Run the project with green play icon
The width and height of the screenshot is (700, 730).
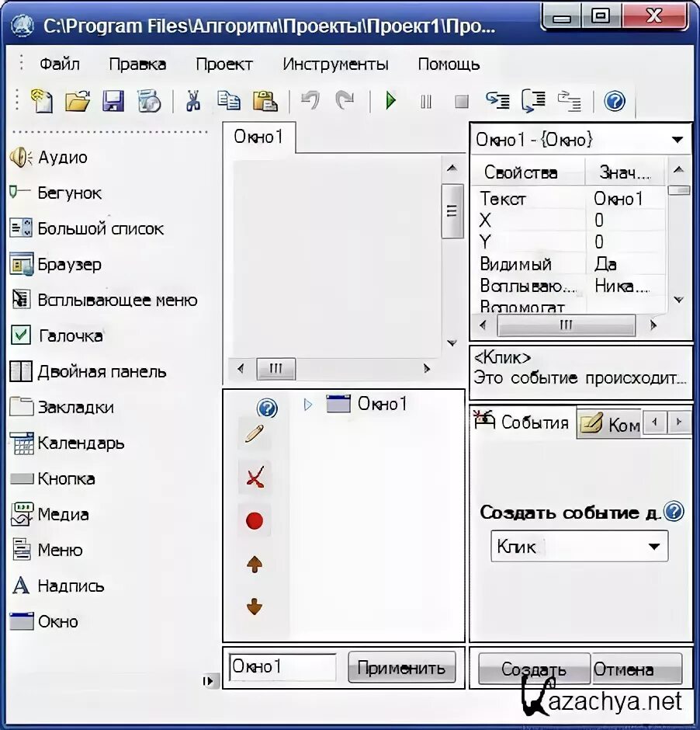(390, 100)
